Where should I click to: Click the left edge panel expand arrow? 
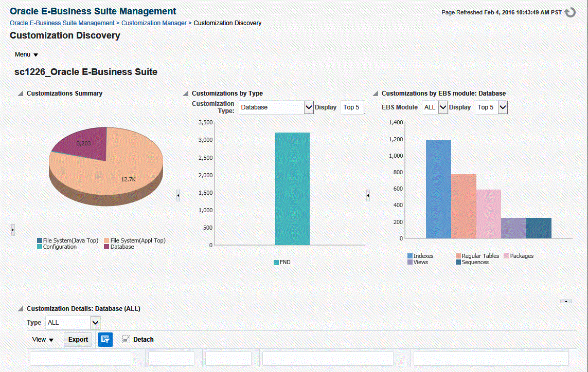pyautogui.click(x=13, y=229)
